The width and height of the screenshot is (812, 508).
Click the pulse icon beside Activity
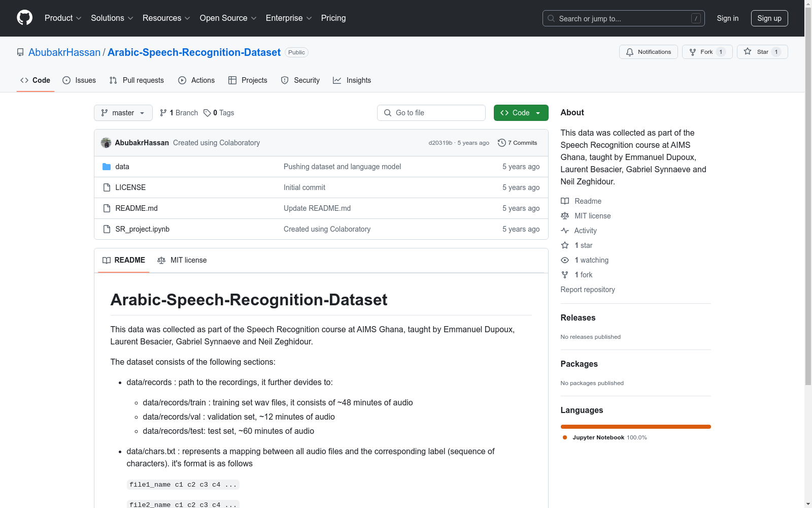tap(565, 231)
